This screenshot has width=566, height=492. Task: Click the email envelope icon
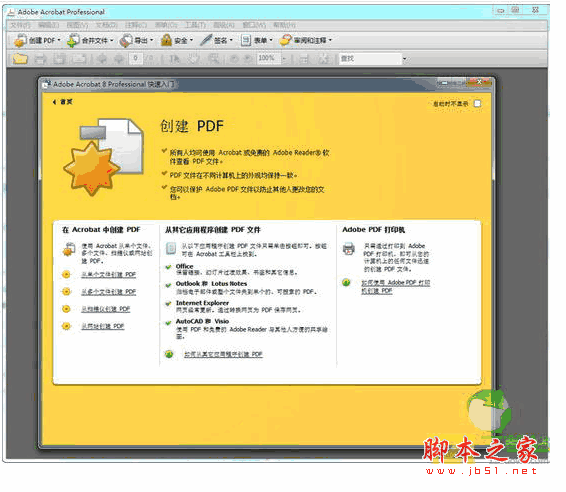pyautogui.click(x=80, y=58)
